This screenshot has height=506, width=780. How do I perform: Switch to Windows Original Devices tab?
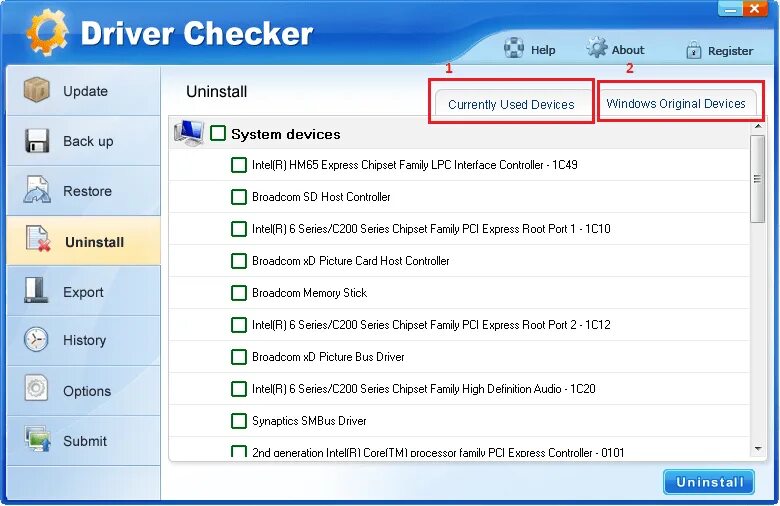tap(676, 103)
